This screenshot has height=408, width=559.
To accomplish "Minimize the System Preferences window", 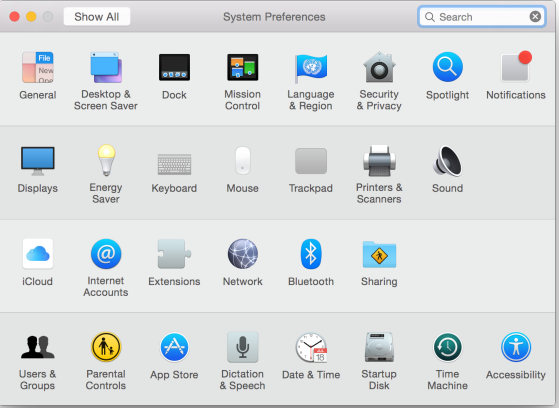I will pyautogui.click(x=31, y=16).
